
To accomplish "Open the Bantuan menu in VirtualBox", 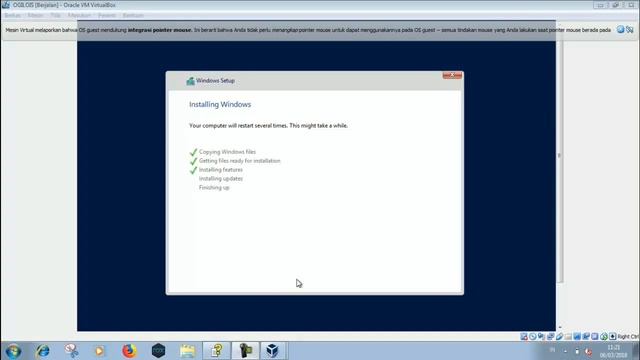I will tap(133, 16).
